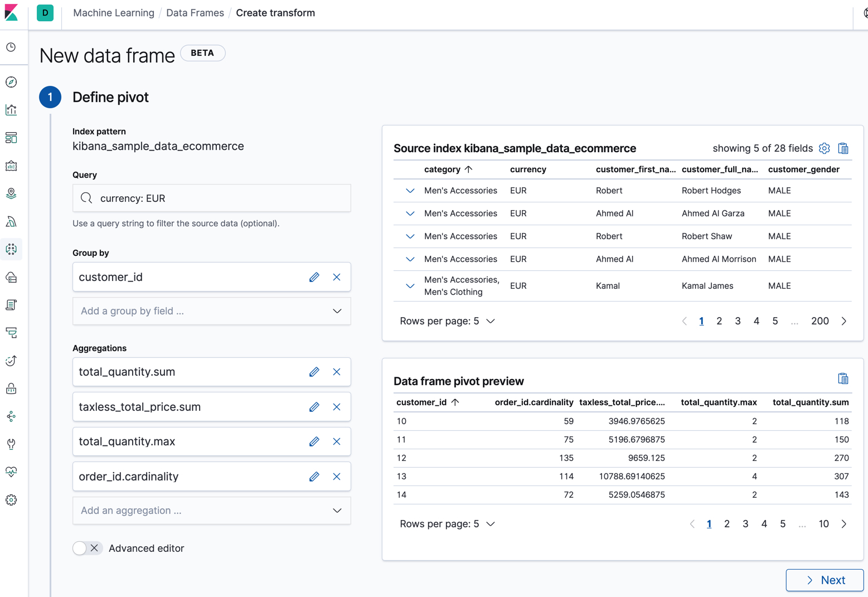Open the Add a group by field dropdown

point(211,310)
